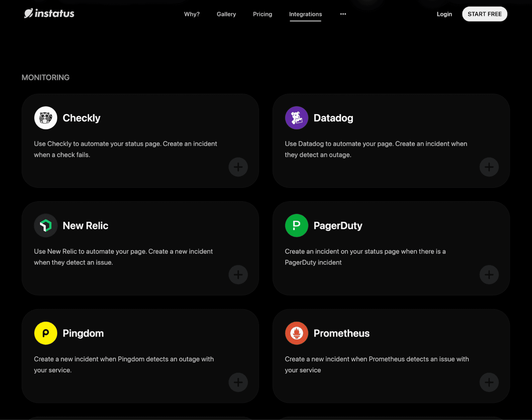Screen dimensions: 532x420
Task: Click the New Relic hexagon icon
Action: 46,225
